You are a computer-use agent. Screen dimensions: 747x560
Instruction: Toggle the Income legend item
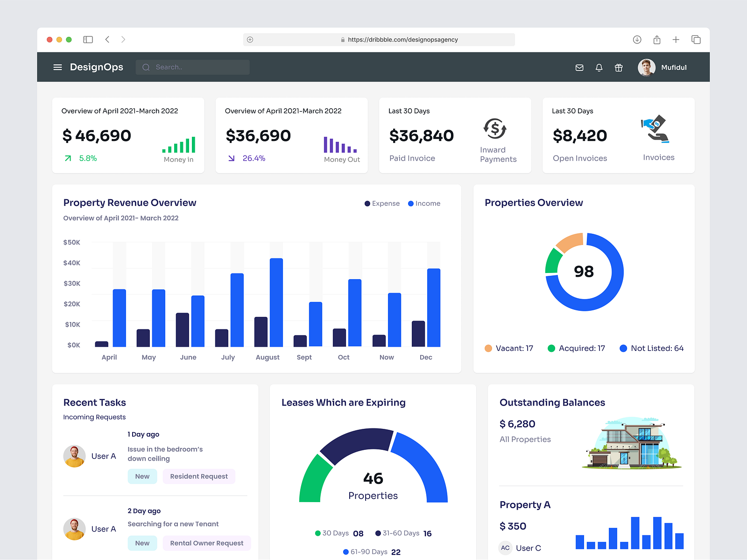[423, 203]
